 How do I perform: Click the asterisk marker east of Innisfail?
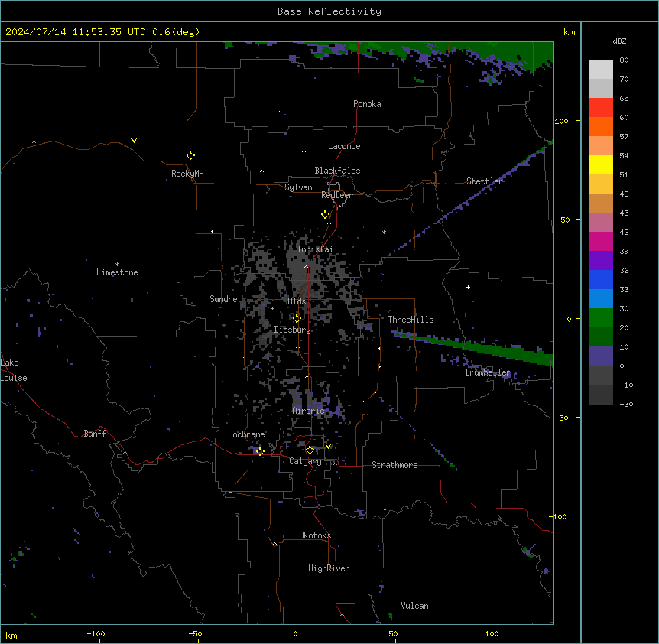coord(384,232)
